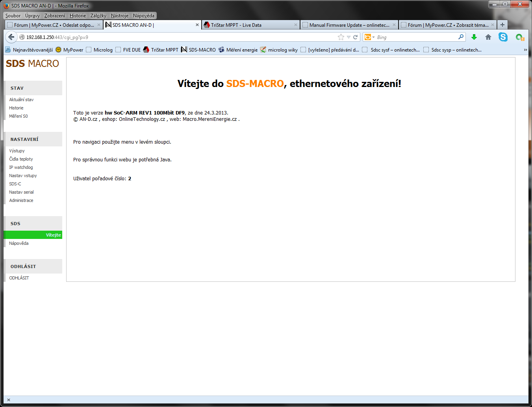Switch to Fórum MyPower.CZ Odeslat odpověď tab

[54, 25]
